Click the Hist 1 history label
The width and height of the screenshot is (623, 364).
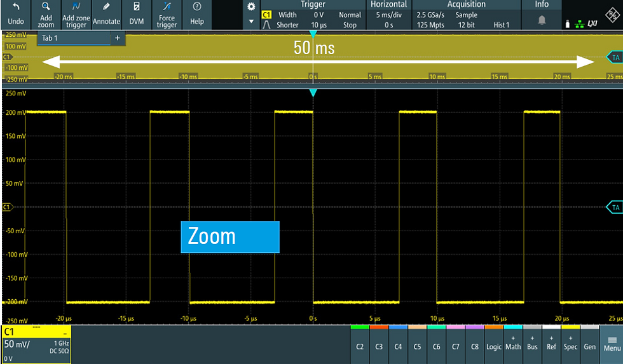point(502,25)
